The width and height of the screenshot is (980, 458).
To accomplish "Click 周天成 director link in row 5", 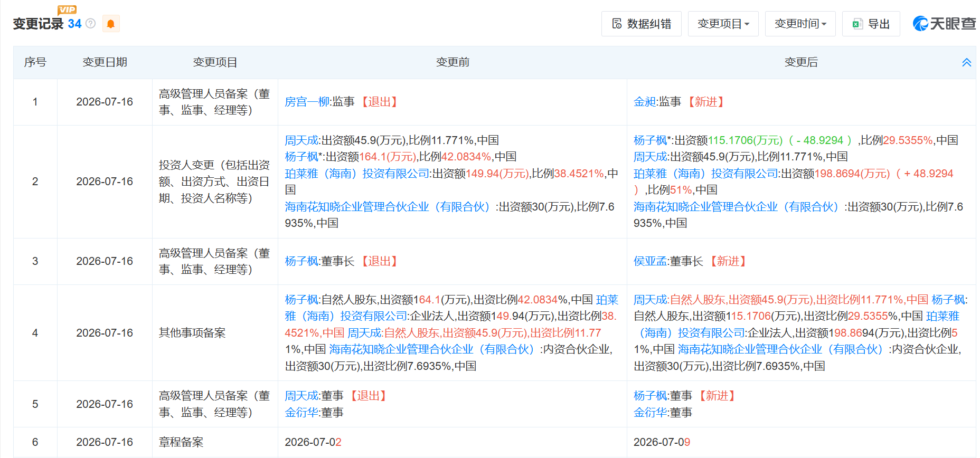I will point(301,396).
